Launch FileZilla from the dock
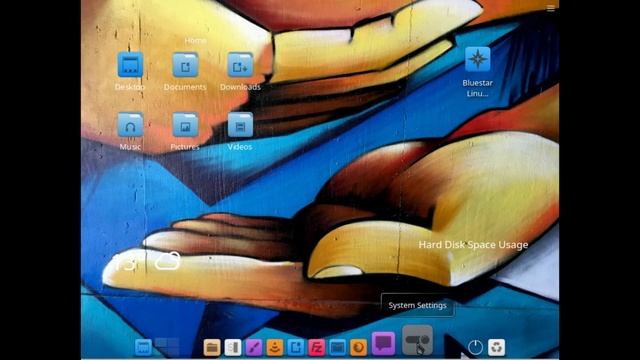Image resolution: width=640 pixels, height=360 pixels. pos(316,347)
